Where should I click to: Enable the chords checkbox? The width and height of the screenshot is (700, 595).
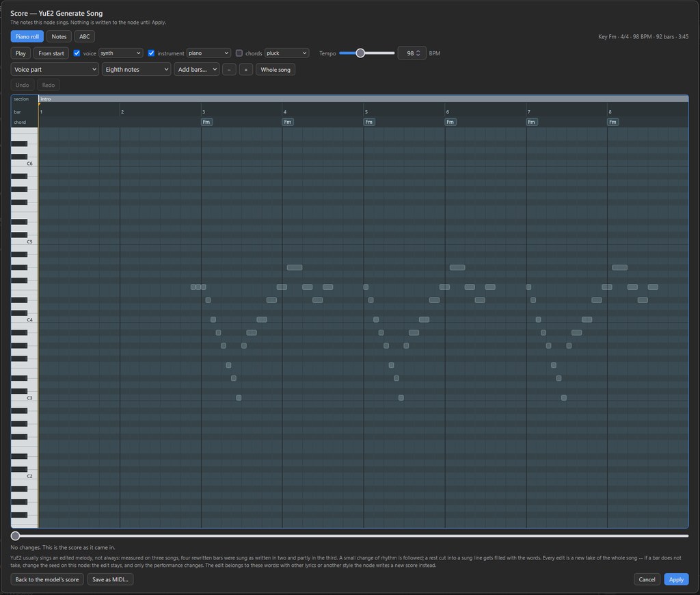pyautogui.click(x=239, y=53)
